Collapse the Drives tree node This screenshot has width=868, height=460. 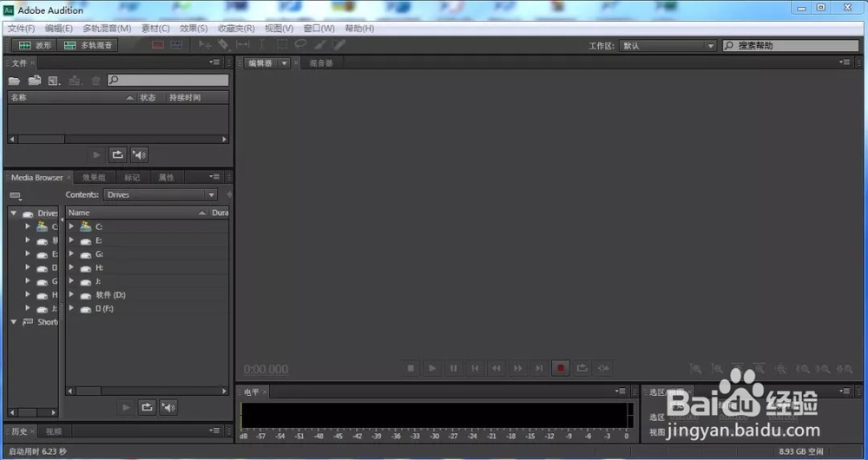(14, 214)
